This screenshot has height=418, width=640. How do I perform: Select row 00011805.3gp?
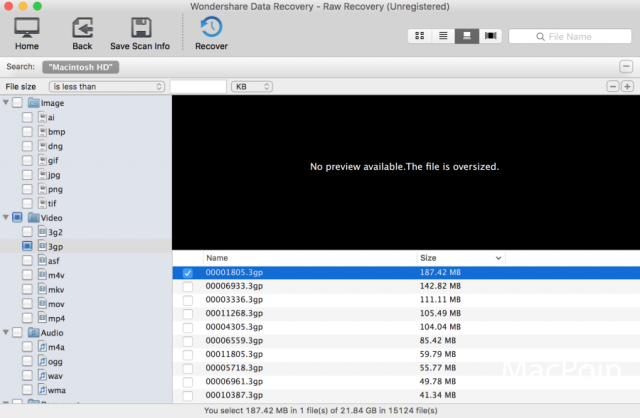[406, 354]
